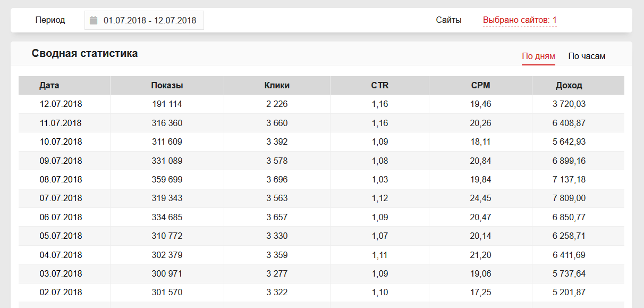Switch to the 'По часам' tab
Screen dimensions: 644x308
(x=587, y=56)
